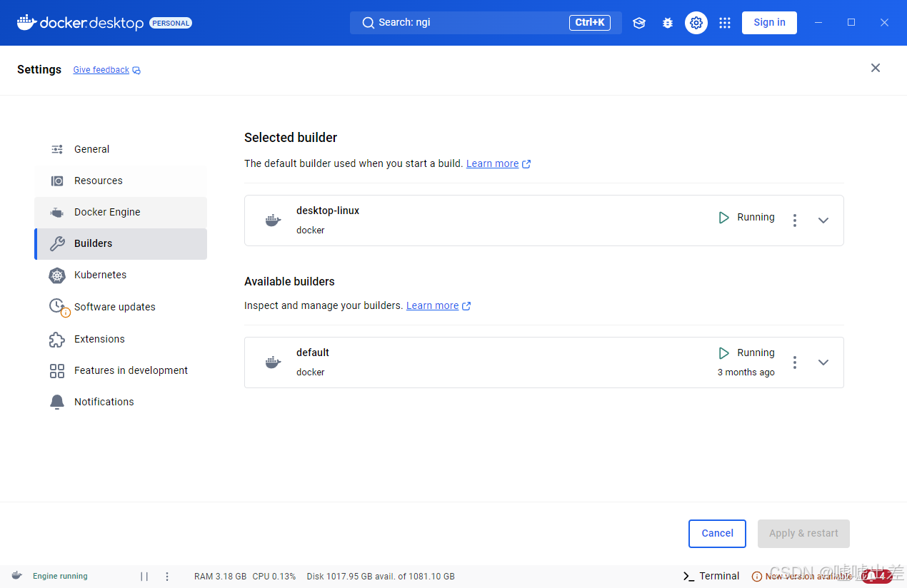
Task: Click the magnifier icon in search bar
Action: 369,23
